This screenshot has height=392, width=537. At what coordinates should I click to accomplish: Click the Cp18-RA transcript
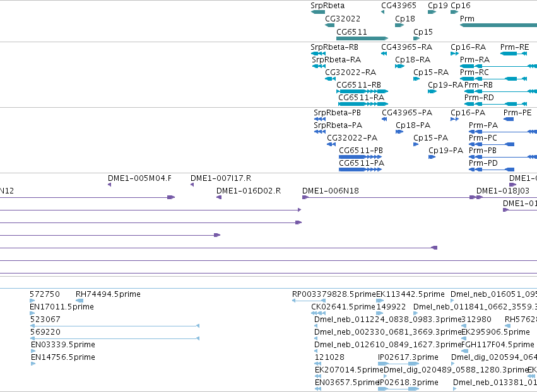coord(399,66)
